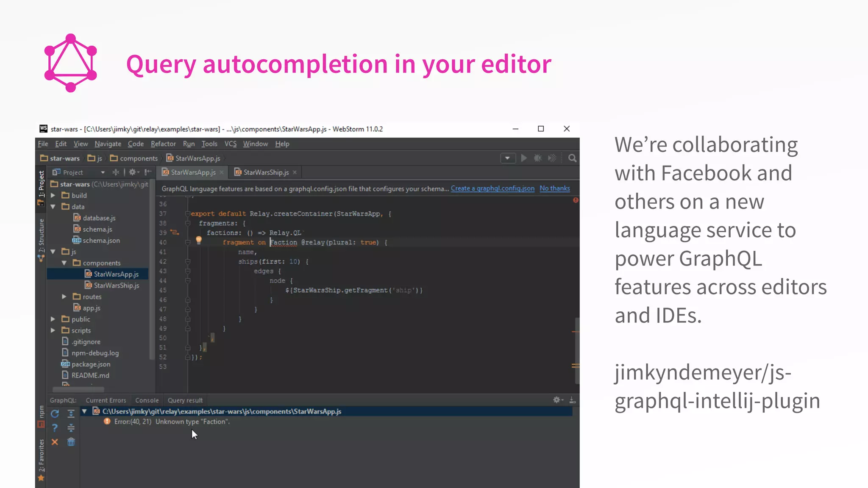Click the Run with Coverage icon

point(552,158)
